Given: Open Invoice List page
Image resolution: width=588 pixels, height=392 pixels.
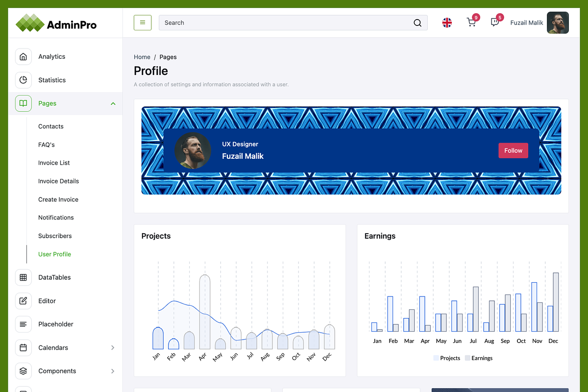Looking at the screenshot, I should coord(54,163).
